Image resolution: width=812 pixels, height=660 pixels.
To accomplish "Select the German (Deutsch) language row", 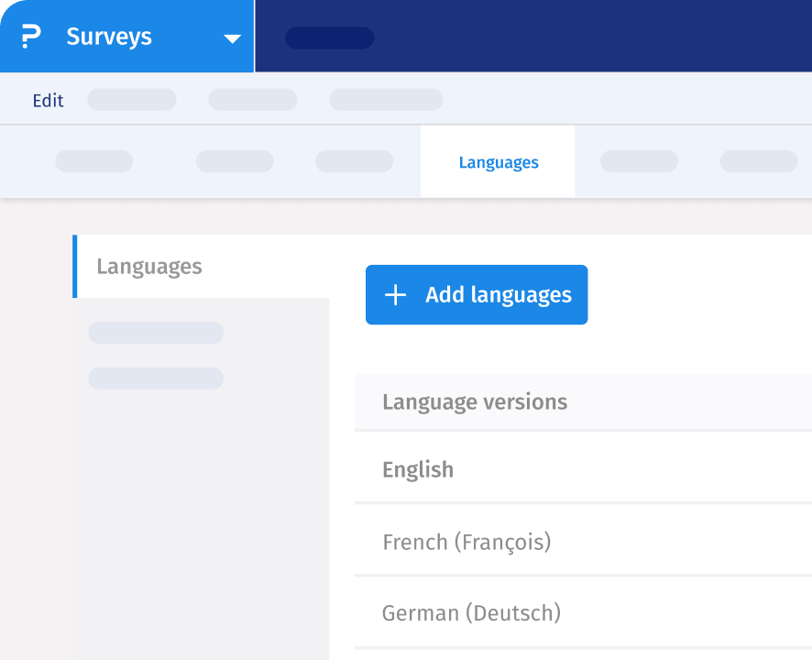I will pyautogui.click(x=583, y=613).
